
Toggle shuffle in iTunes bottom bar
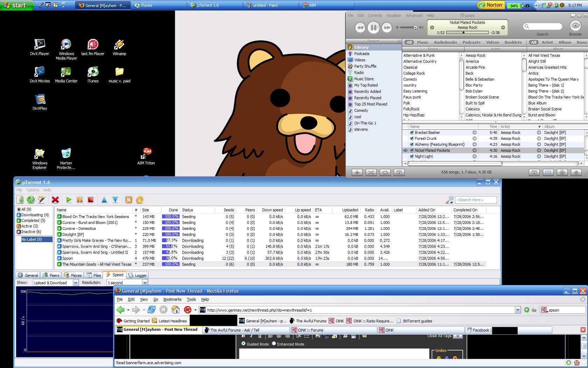click(371, 172)
